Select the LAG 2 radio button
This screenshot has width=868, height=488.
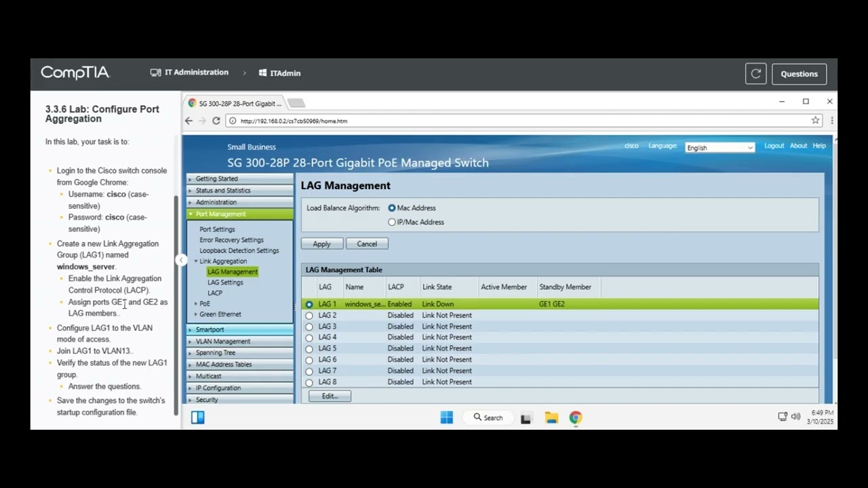point(309,315)
